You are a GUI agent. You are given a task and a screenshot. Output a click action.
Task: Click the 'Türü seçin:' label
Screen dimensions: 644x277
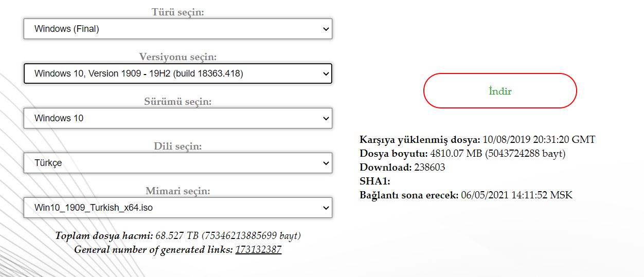pyautogui.click(x=178, y=12)
